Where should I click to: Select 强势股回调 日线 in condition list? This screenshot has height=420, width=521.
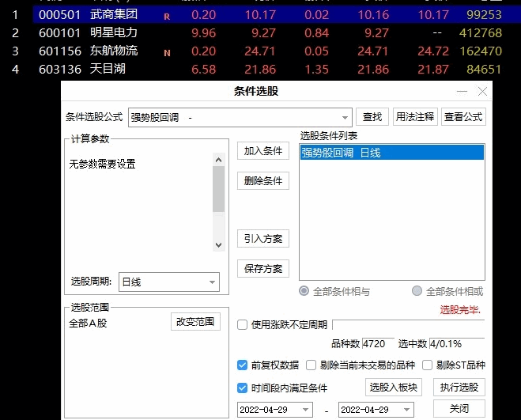tap(392, 153)
